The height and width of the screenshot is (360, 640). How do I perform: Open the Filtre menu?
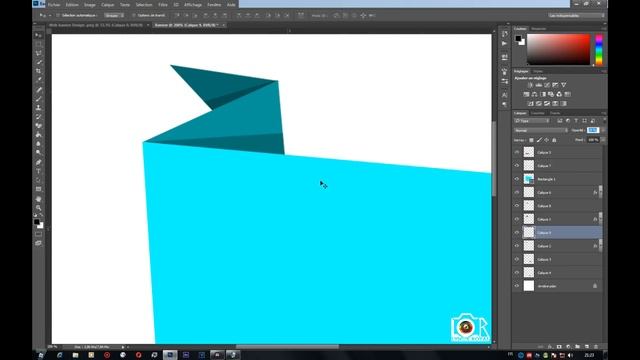tap(163, 5)
